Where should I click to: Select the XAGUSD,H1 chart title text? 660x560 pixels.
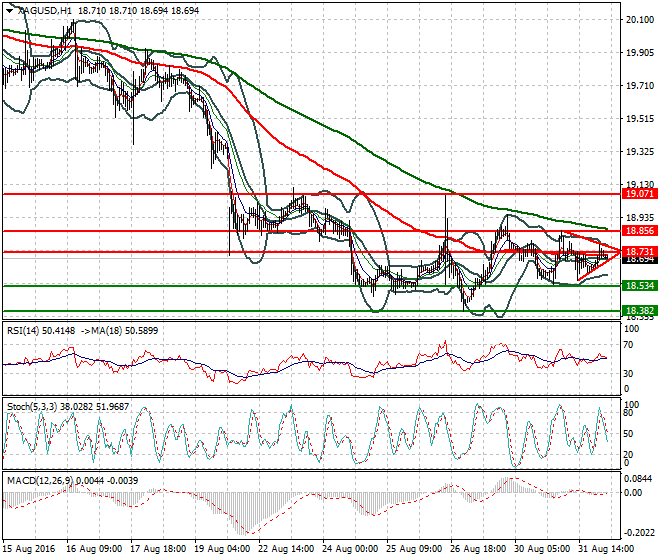[45, 11]
